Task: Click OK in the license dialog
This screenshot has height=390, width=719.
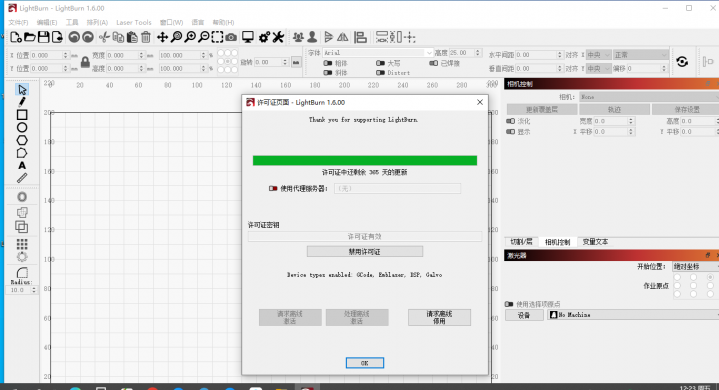Action: 365,363
